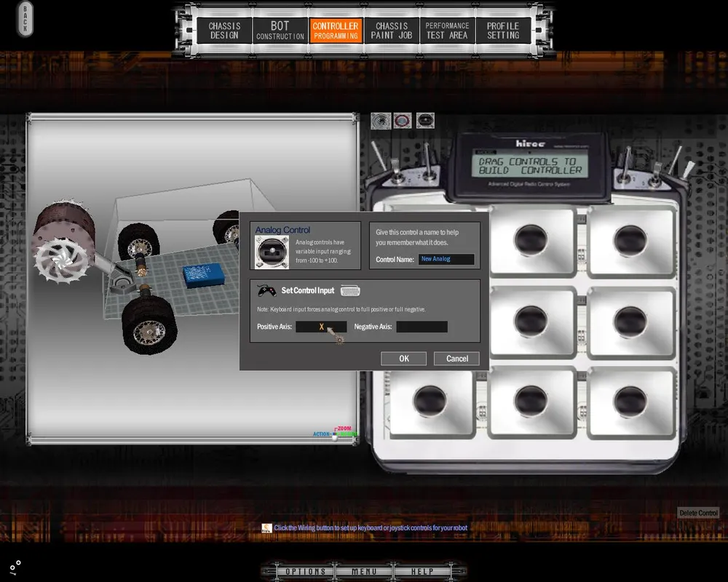Open the Options menu in the bottom bar

[x=305, y=572]
